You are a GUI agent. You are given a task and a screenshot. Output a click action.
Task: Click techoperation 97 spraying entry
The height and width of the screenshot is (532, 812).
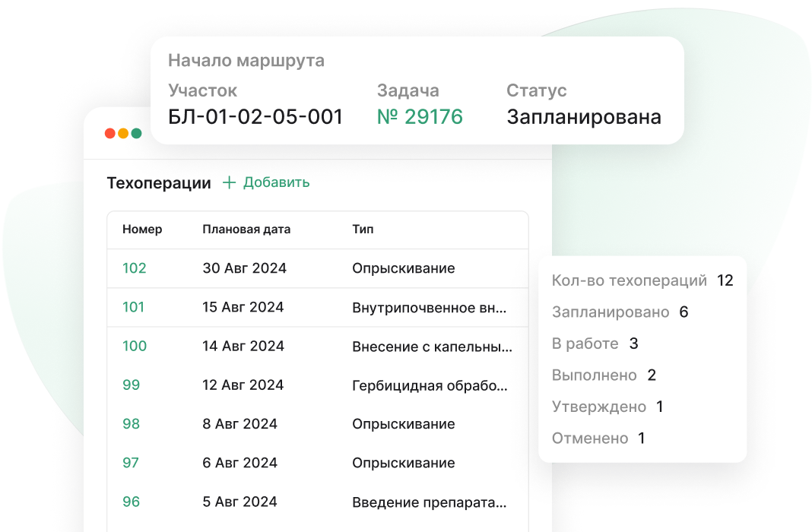coord(129,462)
